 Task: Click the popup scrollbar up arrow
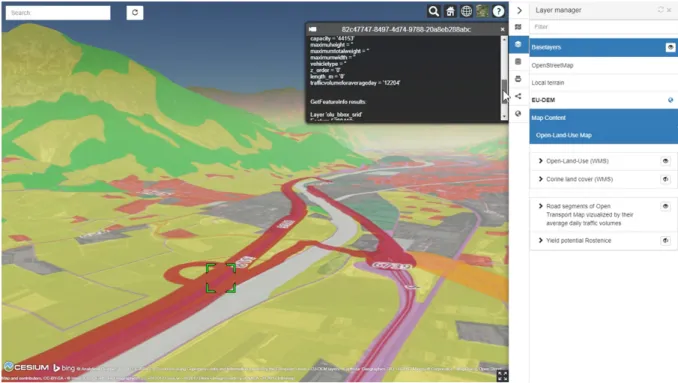(504, 39)
